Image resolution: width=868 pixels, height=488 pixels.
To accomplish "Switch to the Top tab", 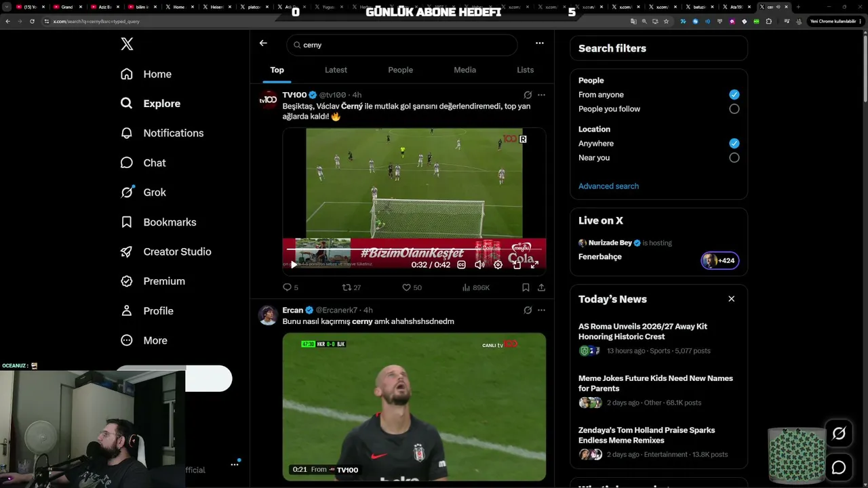I will [277, 70].
